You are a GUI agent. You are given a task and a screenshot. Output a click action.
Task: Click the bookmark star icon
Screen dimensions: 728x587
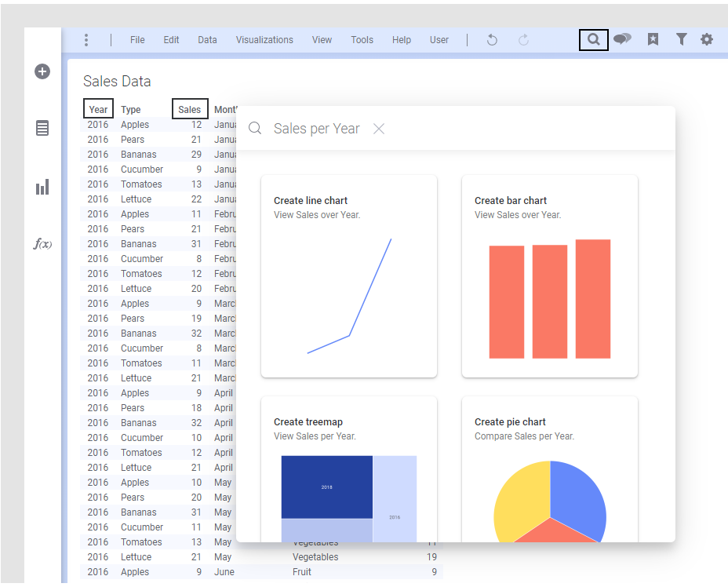653,39
